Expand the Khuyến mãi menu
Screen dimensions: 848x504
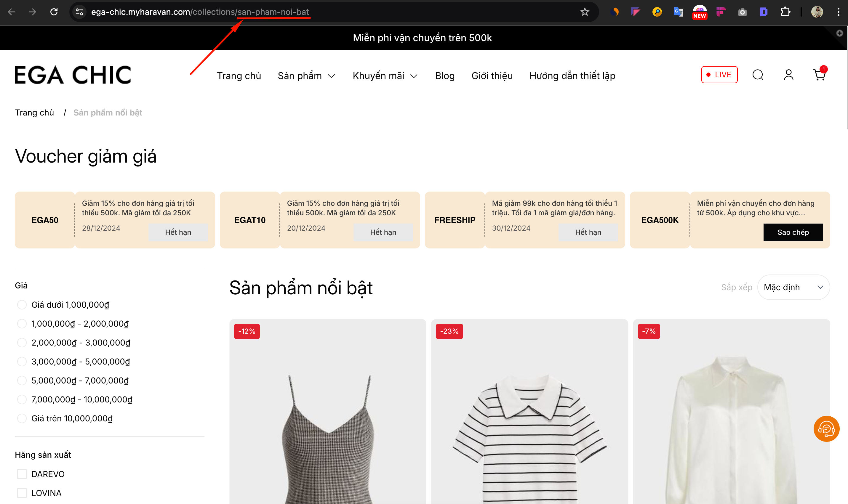[x=385, y=76]
